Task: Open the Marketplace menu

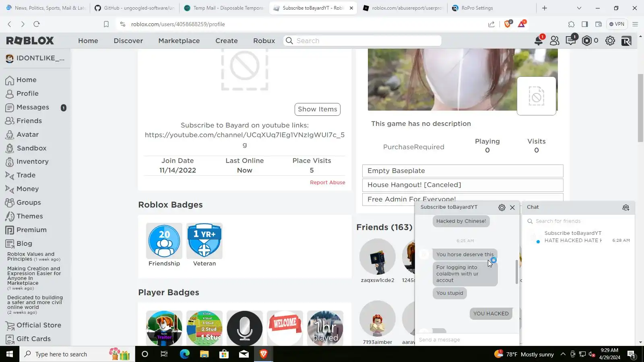Action: coord(179,41)
